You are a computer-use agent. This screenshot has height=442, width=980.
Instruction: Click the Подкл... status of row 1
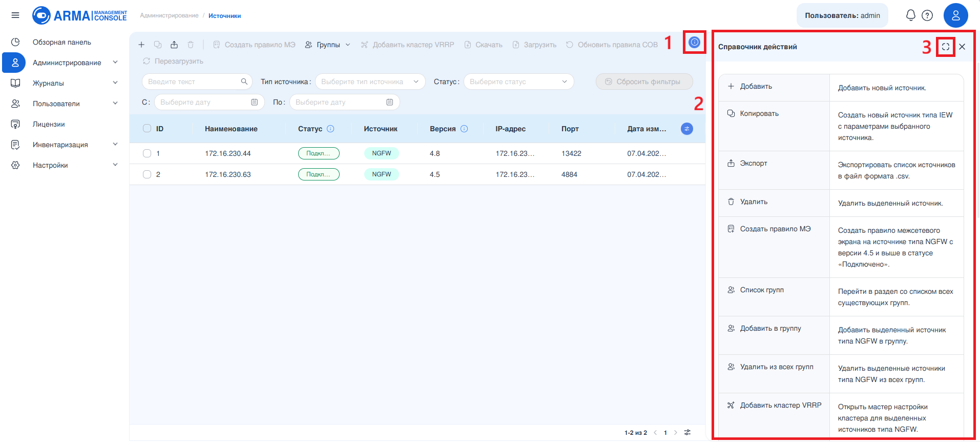tap(319, 153)
